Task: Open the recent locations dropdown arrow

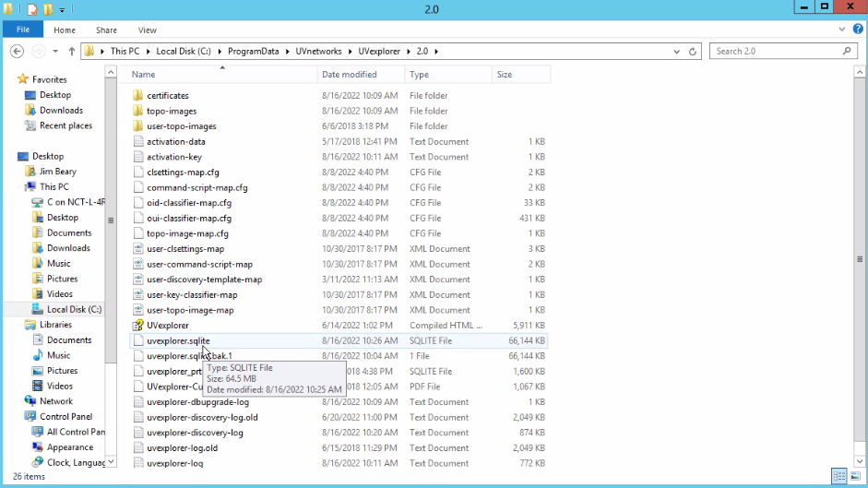Action: [x=55, y=51]
